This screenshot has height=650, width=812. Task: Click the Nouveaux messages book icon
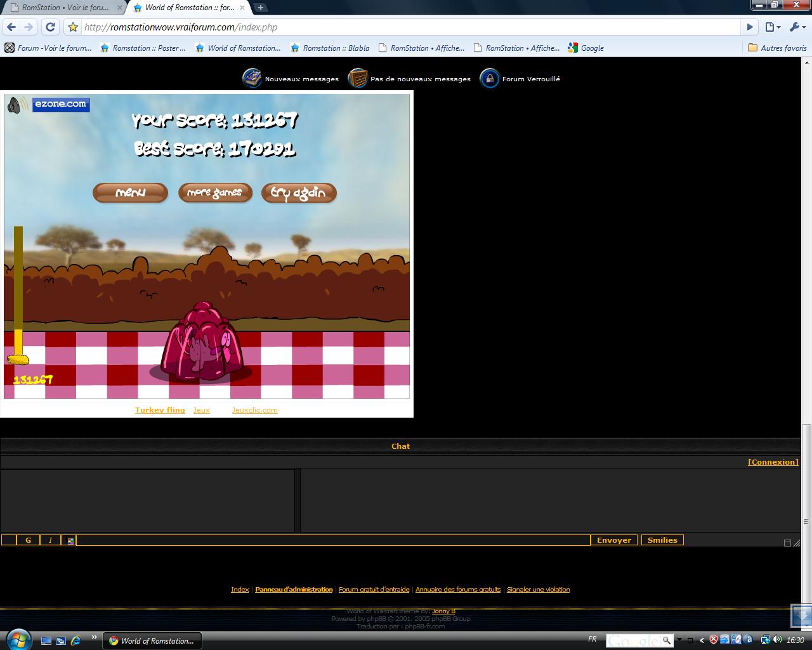[x=252, y=78]
